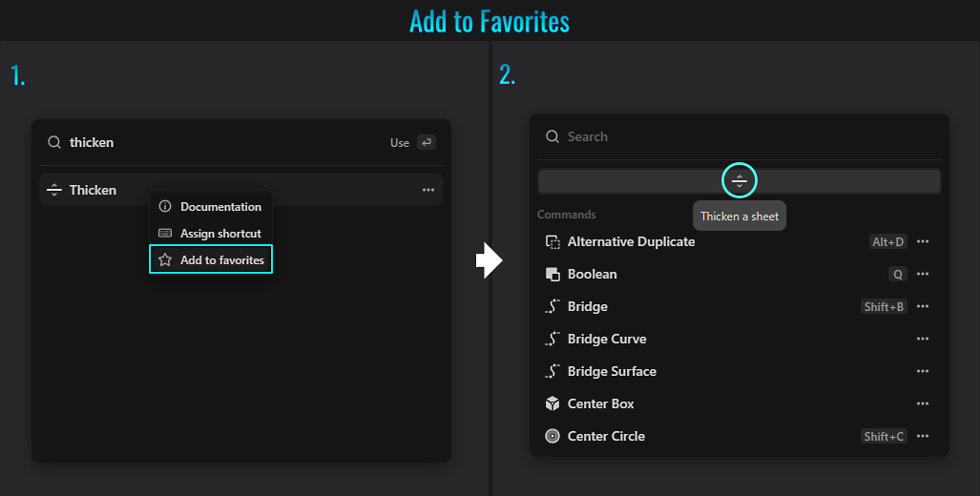Click the Bridge Curve icon
980x496 pixels.
click(553, 340)
